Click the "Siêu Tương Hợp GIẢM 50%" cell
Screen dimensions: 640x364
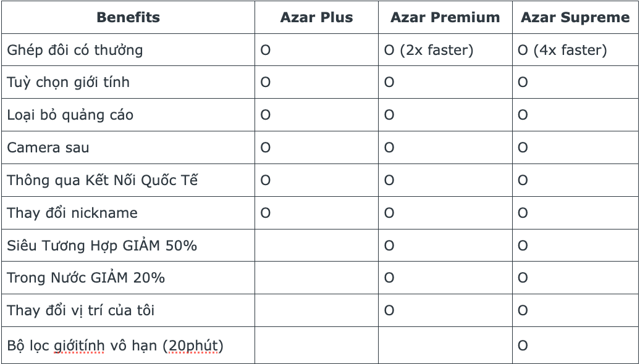pos(102,246)
